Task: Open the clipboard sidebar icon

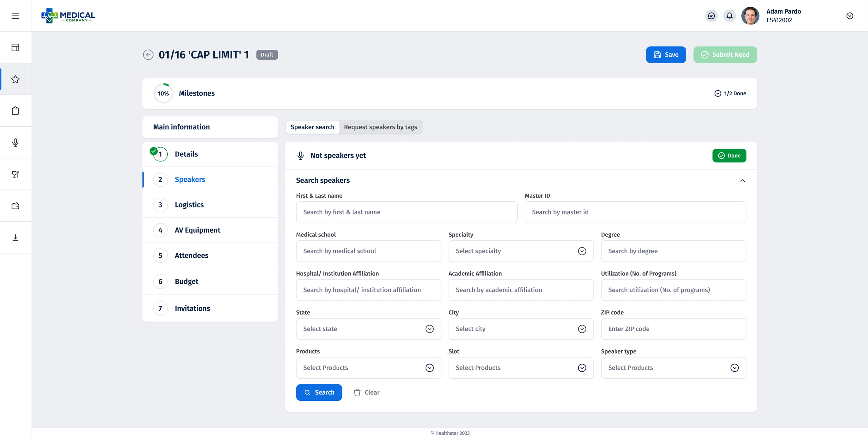Action: pos(15,111)
